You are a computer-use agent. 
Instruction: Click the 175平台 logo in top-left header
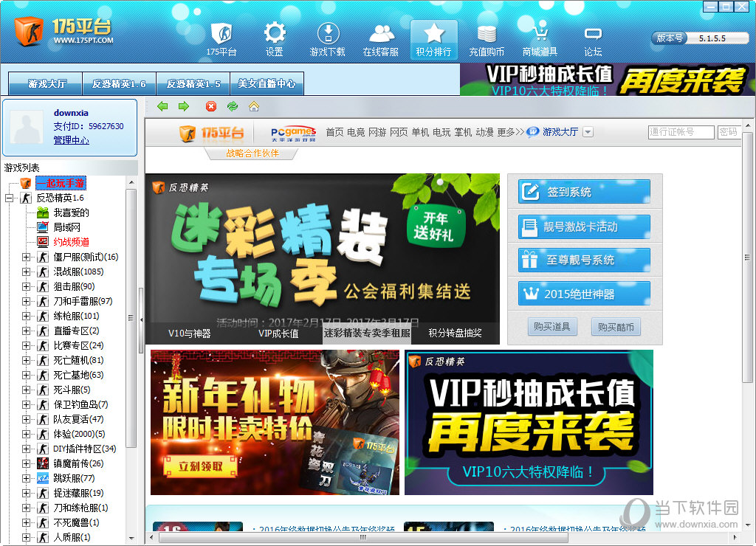tap(63, 32)
